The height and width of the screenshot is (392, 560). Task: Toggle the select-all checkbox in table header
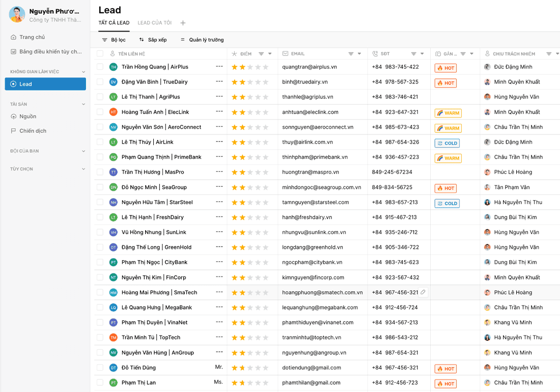100,54
